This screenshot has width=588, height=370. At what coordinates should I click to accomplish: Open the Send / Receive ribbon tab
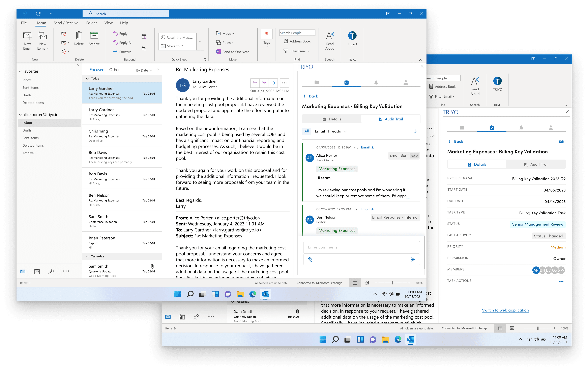pyautogui.click(x=66, y=23)
